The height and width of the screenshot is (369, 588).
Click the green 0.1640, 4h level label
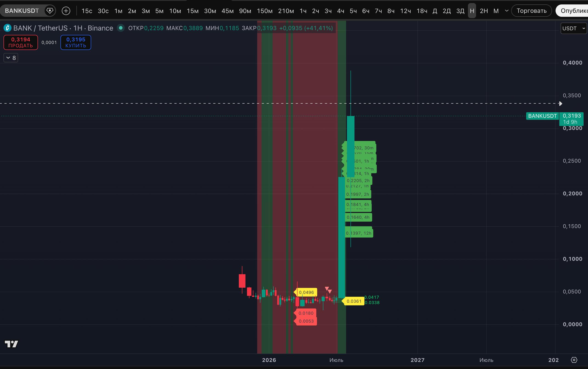(358, 217)
